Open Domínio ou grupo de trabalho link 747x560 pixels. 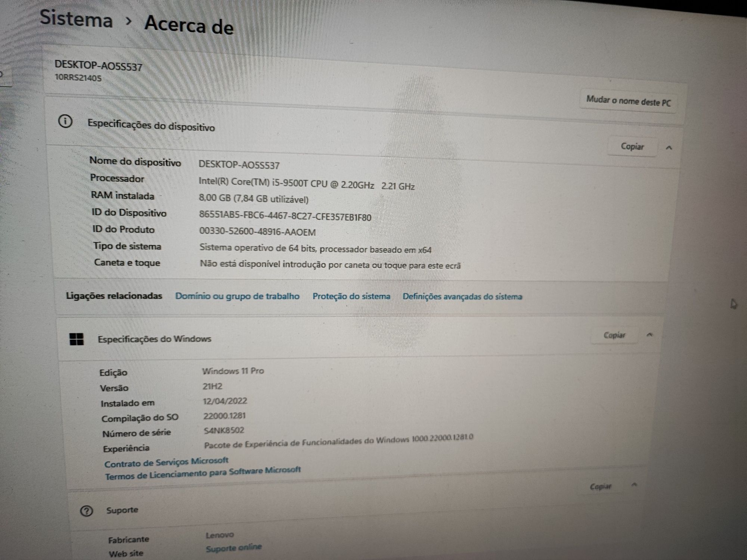tap(237, 296)
